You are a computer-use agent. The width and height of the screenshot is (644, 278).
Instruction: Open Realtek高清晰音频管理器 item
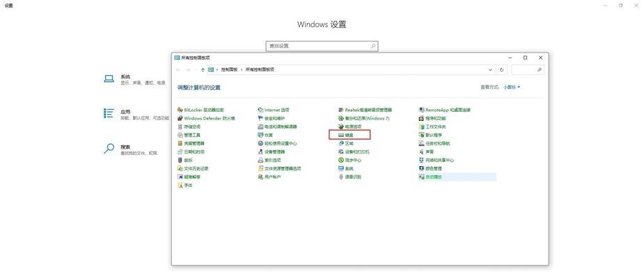pos(365,110)
